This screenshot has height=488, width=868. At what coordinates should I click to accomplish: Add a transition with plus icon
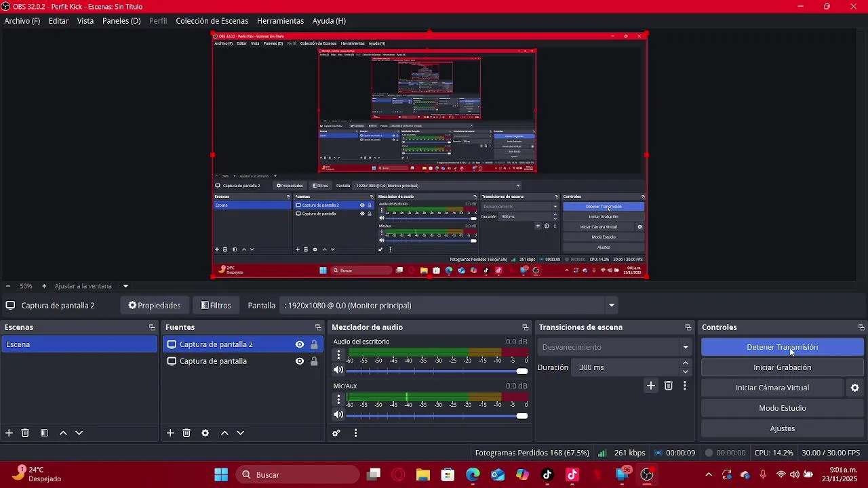(x=651, y=386)
